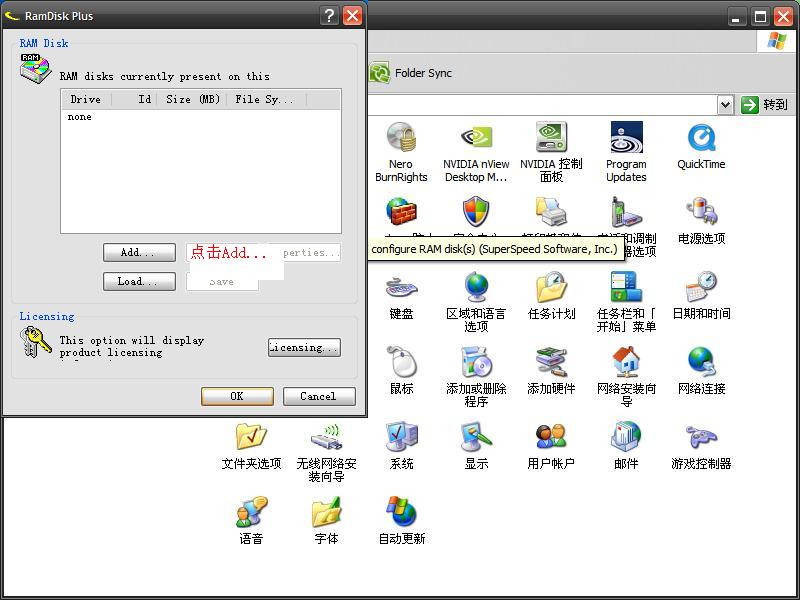Screen dimensions: 800x600
Task: Open Folder Sync icon in Control Panel
Action: pyautogui.click(x=410, y=73)
